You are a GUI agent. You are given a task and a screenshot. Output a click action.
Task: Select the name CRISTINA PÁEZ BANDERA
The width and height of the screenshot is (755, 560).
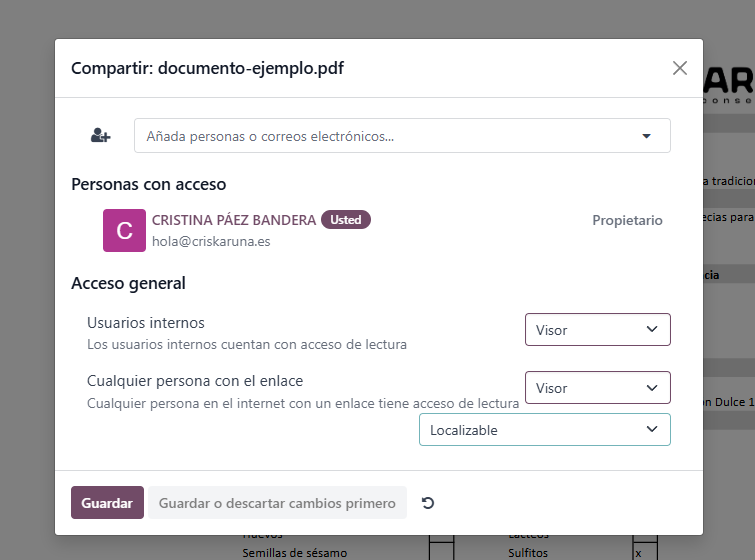(233, 220)
